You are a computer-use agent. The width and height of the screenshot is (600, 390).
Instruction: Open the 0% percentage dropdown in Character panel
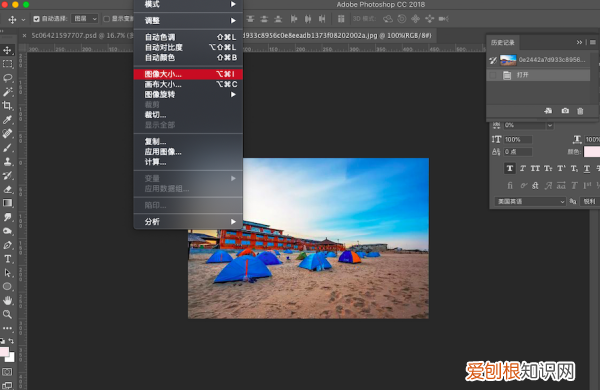tap(550, 126)
